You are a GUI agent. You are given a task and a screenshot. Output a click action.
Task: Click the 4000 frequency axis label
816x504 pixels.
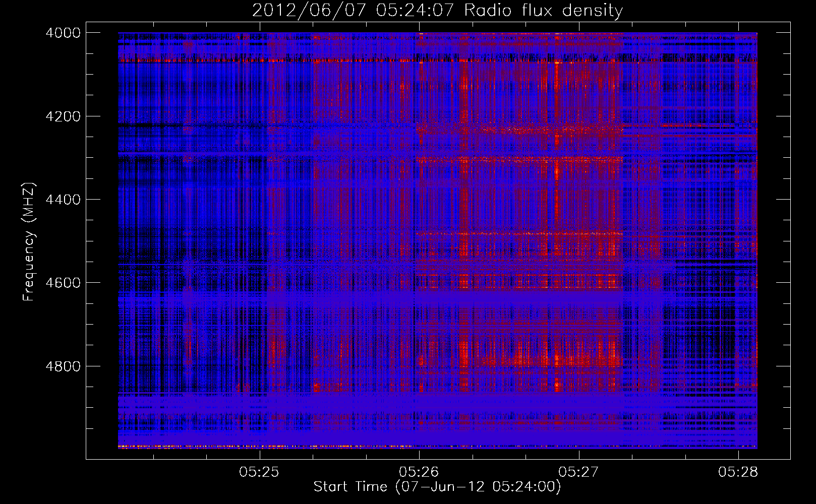[63, 33]
